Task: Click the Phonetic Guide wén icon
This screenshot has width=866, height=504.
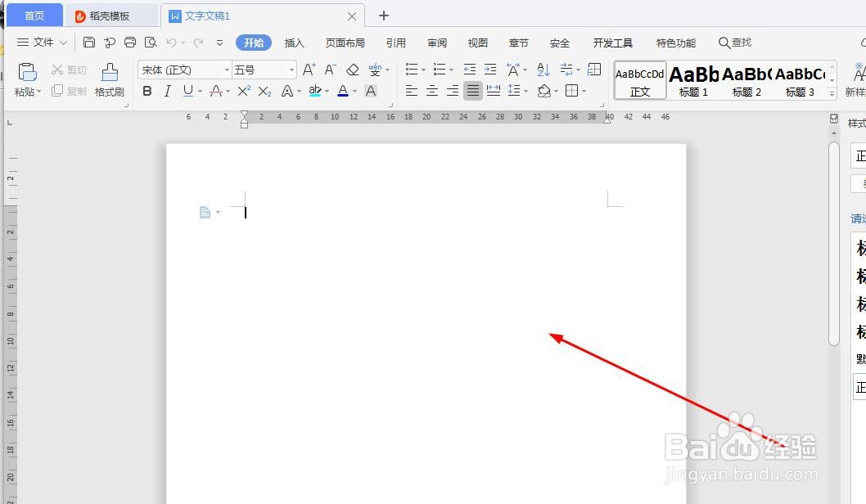Action: tap(375, 70)
